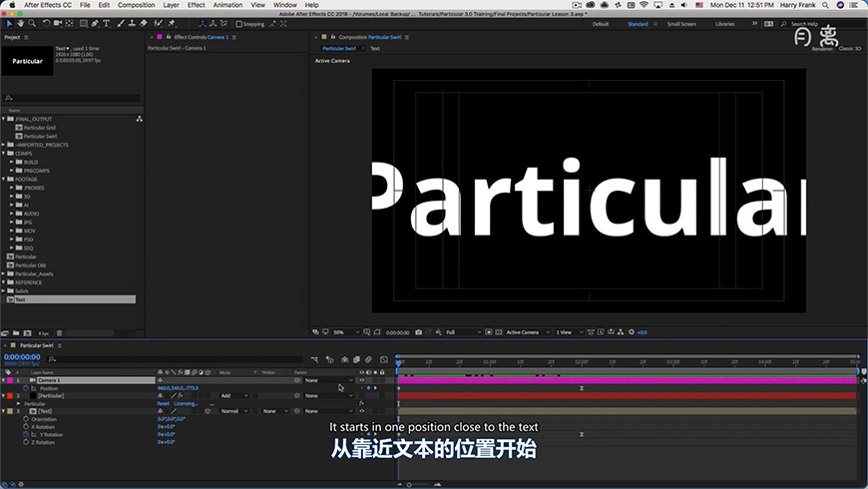Select the Default workspace

(x=601, y=24)
